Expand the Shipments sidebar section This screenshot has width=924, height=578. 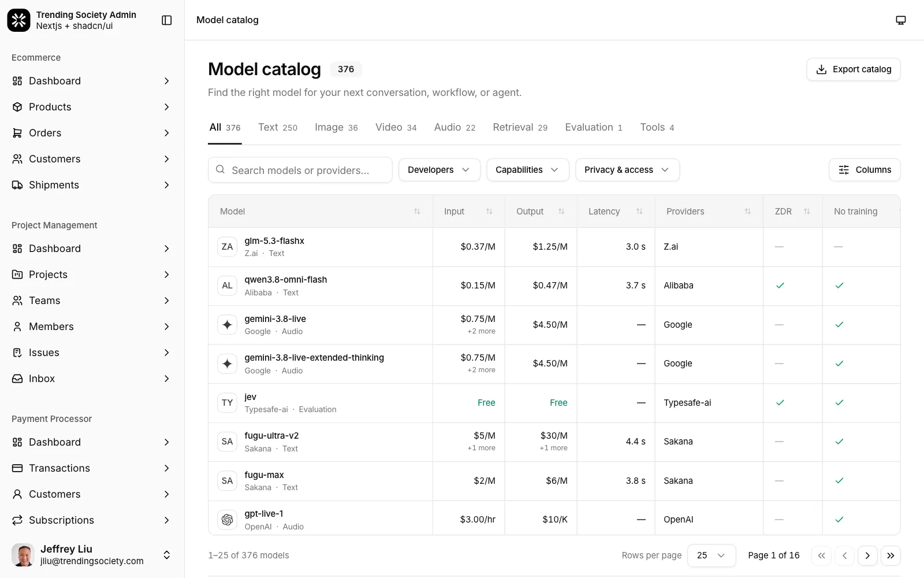pyautogui.click(x=166, y=185)
